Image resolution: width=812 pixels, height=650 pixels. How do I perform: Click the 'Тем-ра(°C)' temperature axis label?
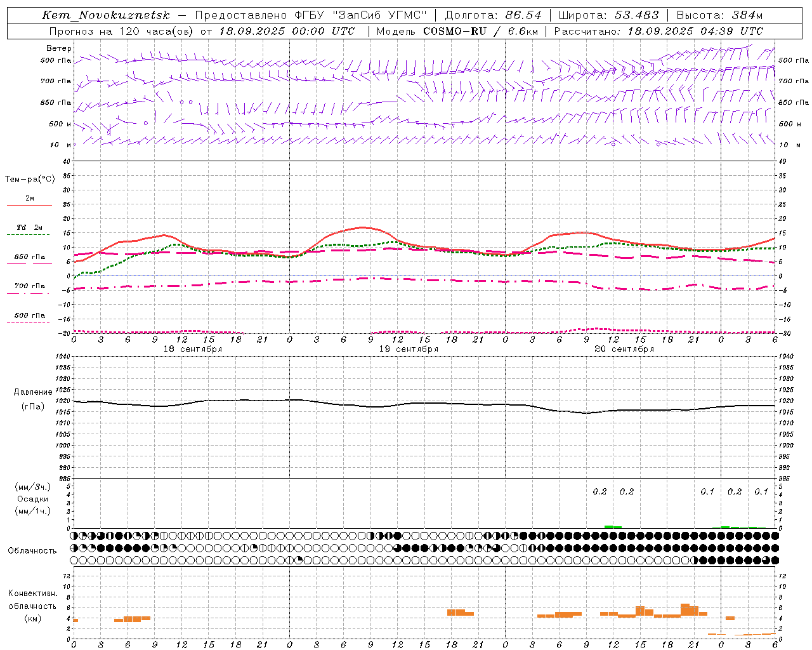coord(30,180)
